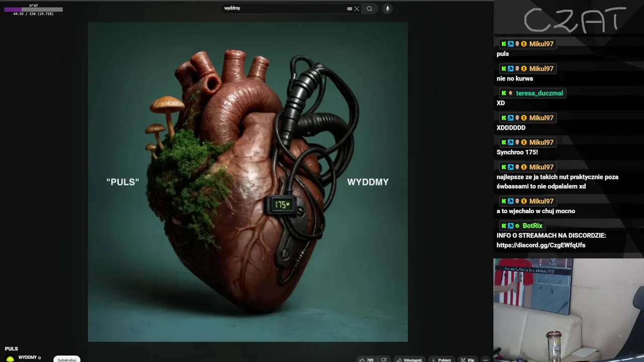Clear the search field with the X
Image resolution: width=644 pixels, height=362 pixels.
point(357,9)
